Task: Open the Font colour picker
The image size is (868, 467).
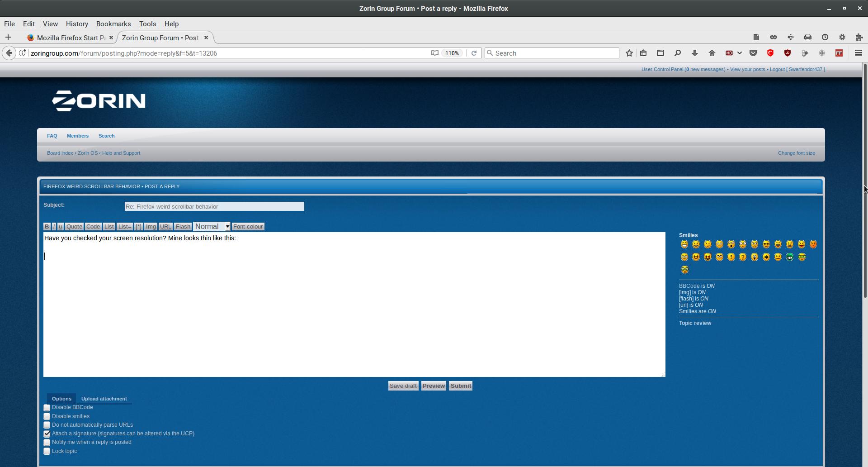Action: (248, 227)
